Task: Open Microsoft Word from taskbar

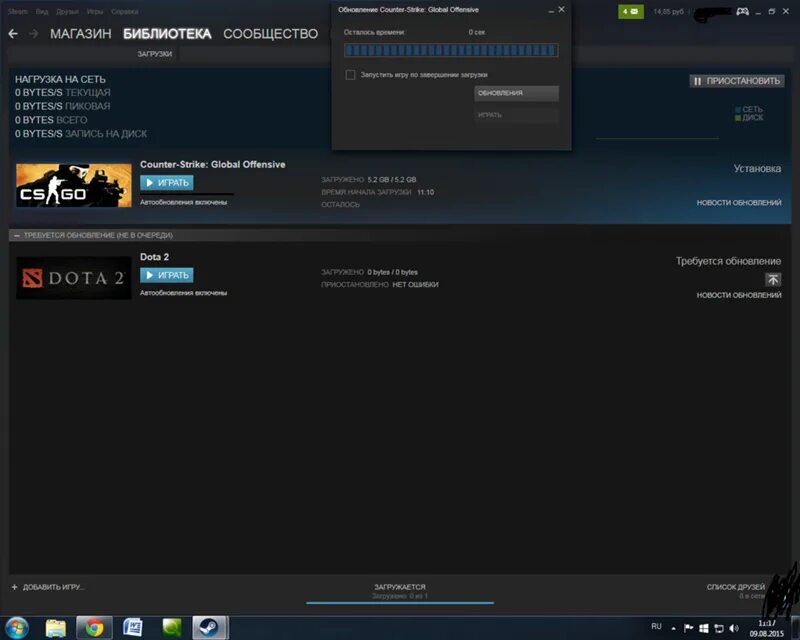Action: (x=133, y=627)
